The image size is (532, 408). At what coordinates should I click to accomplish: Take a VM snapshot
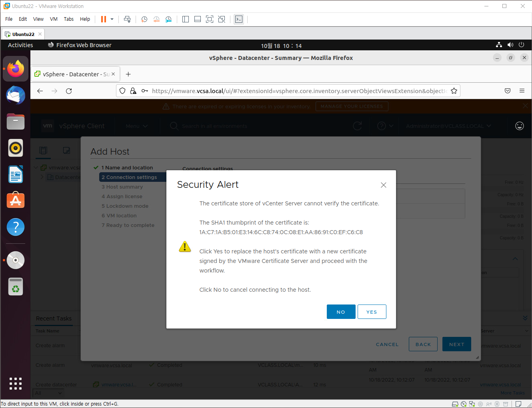coord(144,19)
